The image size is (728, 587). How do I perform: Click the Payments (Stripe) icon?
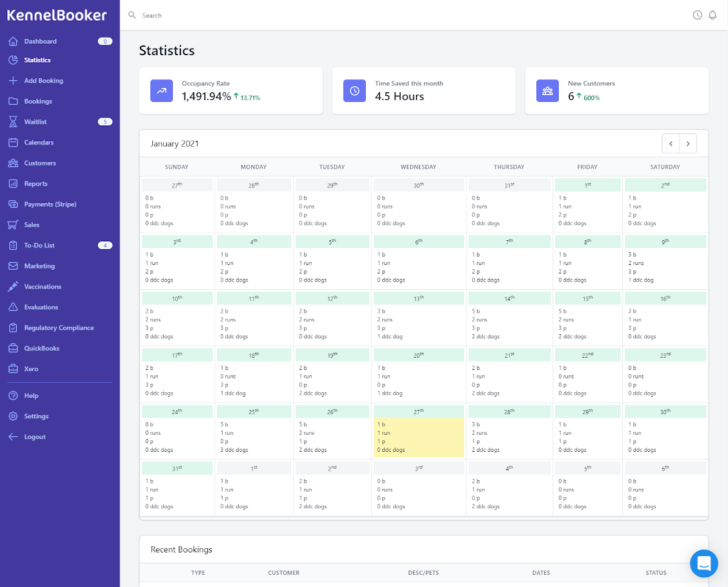point(13,204)
